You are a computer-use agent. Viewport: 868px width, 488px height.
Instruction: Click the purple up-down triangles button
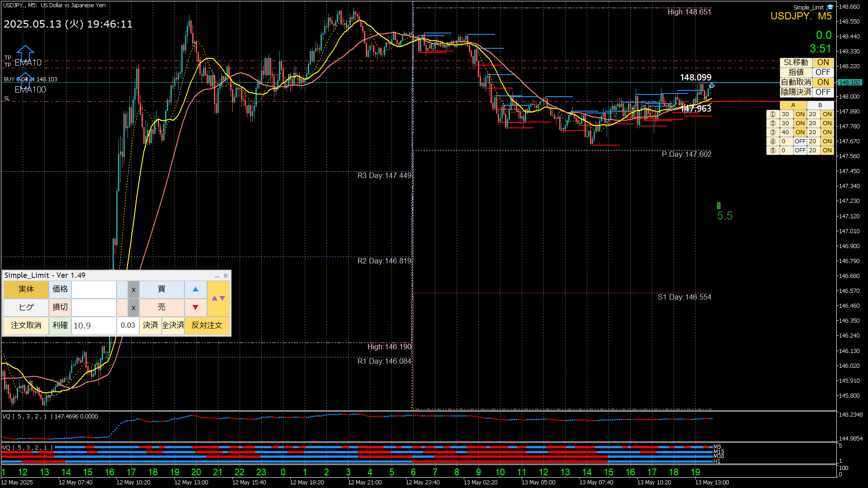tap(218, 298)
